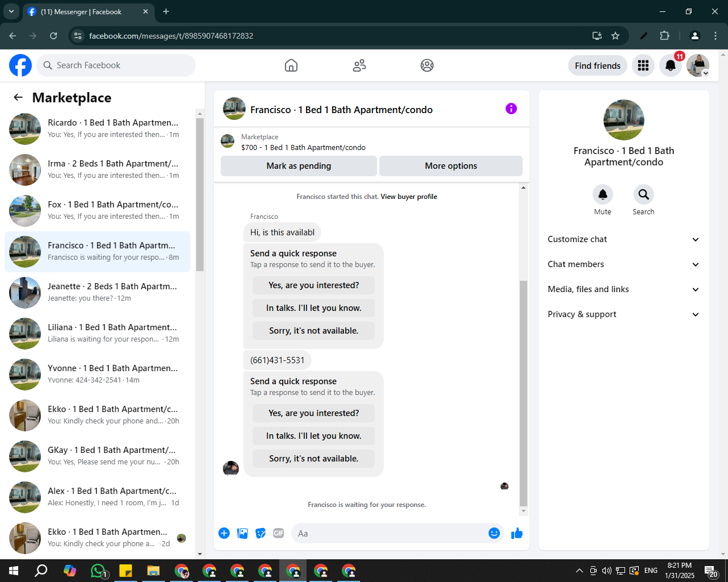The width and height of the screenshot is (728, 582).
Task: Send a thumbs-up like
Action: click(517, 533)
